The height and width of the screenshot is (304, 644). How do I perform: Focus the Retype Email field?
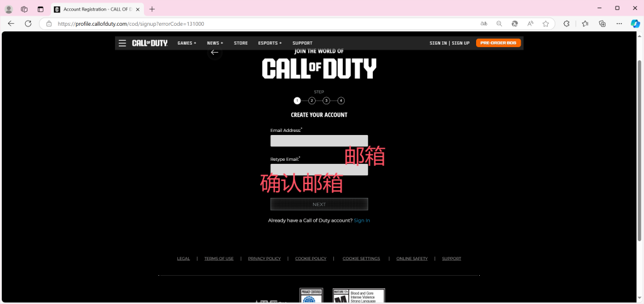(x=319, y=170)
